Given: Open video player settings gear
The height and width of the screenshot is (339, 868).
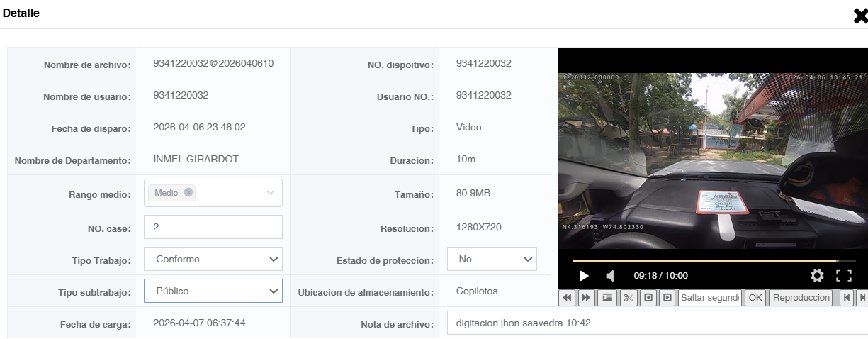Looking at the screenshot, I should [x=817, y=276].
